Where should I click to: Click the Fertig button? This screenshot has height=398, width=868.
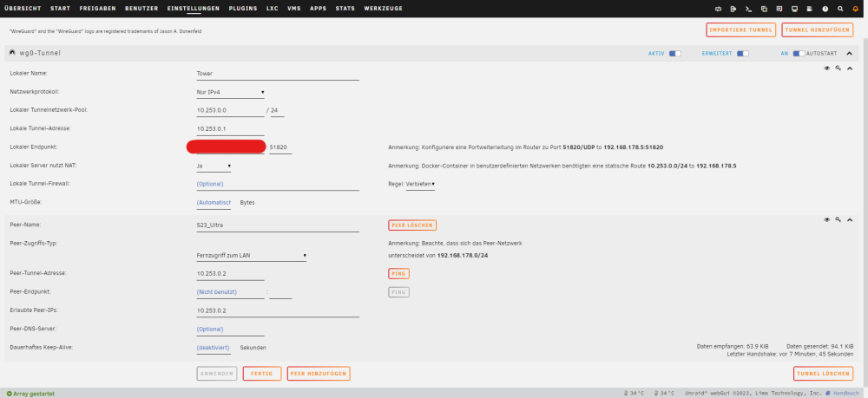tap(262, 374)
